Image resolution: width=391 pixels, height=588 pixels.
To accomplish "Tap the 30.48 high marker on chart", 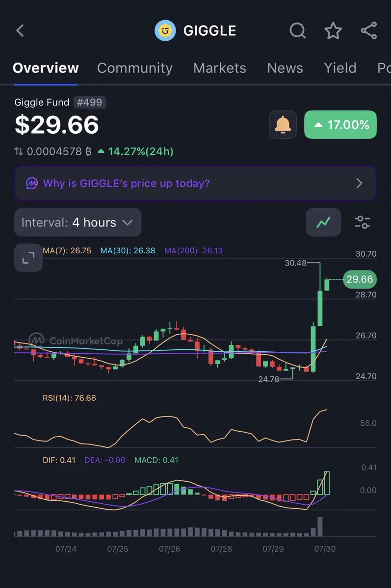I will point(295,263).
